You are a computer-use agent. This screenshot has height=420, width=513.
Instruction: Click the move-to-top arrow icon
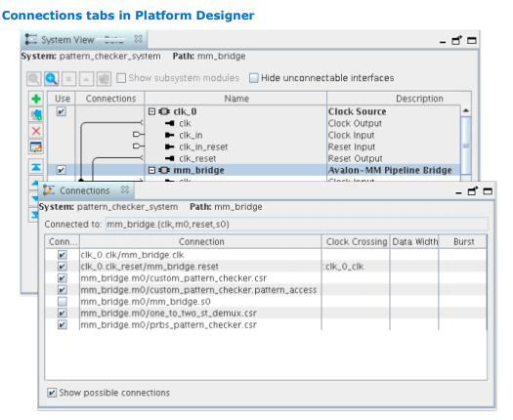pos(36,167)
